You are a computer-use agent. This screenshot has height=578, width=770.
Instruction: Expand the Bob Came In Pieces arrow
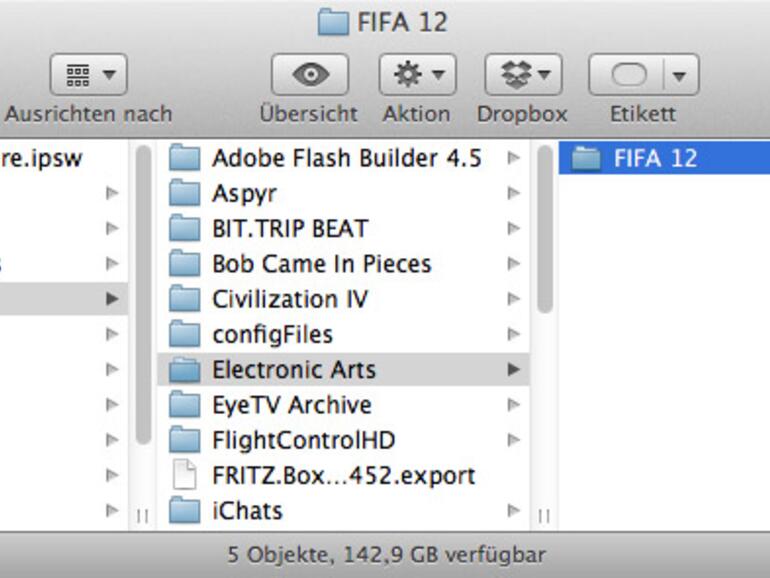tap(513, 264)
